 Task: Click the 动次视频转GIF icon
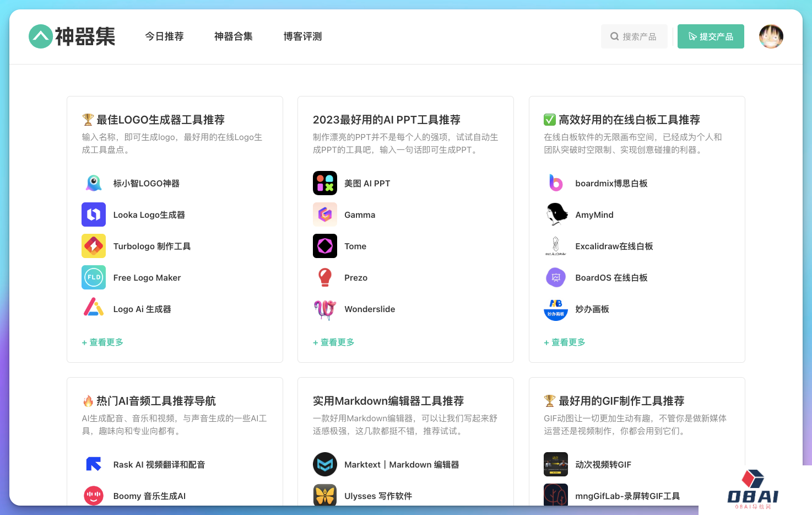556,464
